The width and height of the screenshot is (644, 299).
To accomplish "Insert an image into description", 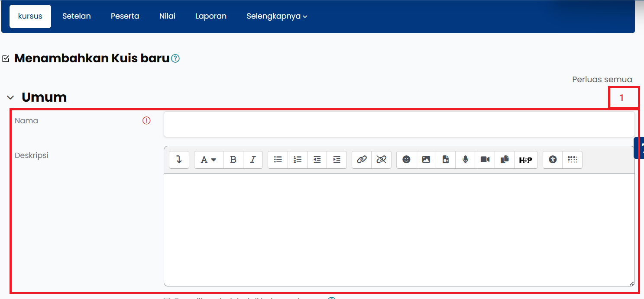I will (426, 160).
